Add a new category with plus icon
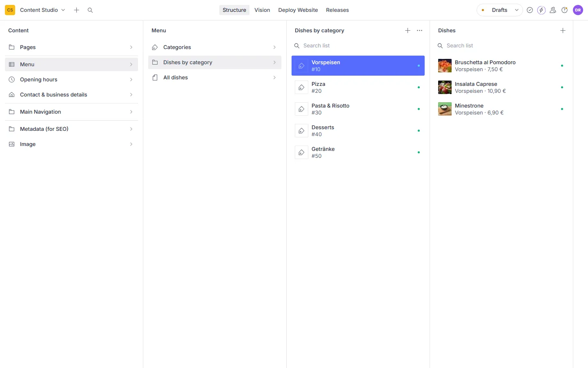 click(408, 30)
